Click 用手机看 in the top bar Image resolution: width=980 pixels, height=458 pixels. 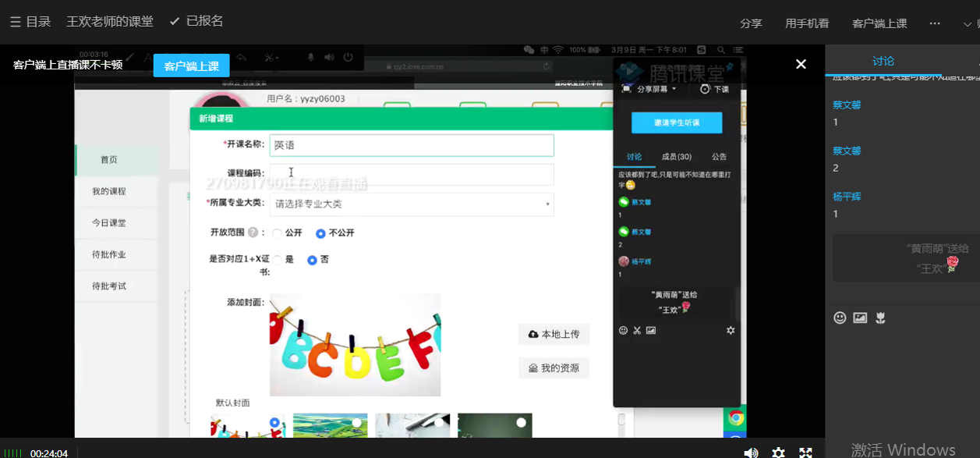point(806,23)
